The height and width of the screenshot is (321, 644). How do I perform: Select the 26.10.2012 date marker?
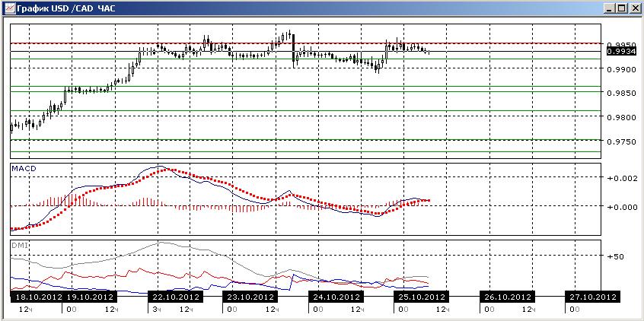click(507, 297)
